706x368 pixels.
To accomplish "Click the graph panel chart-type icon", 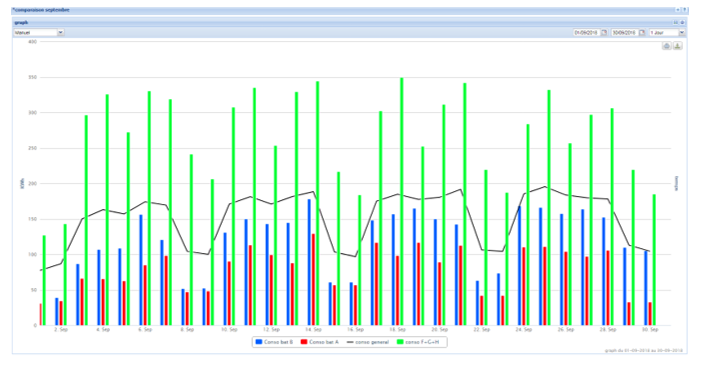I will (676, 22).
